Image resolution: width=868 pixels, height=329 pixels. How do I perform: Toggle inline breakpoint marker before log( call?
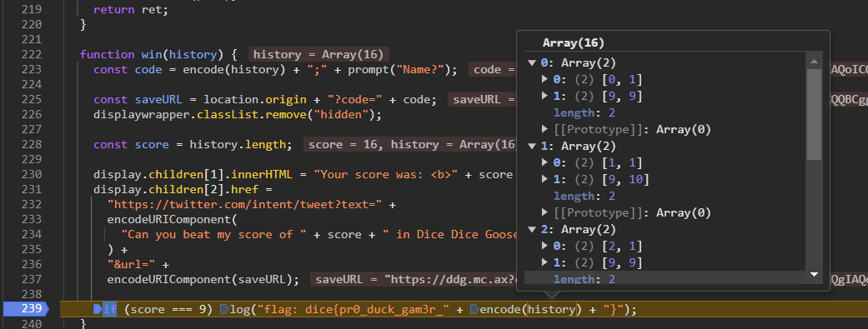[x=223, y=309]
